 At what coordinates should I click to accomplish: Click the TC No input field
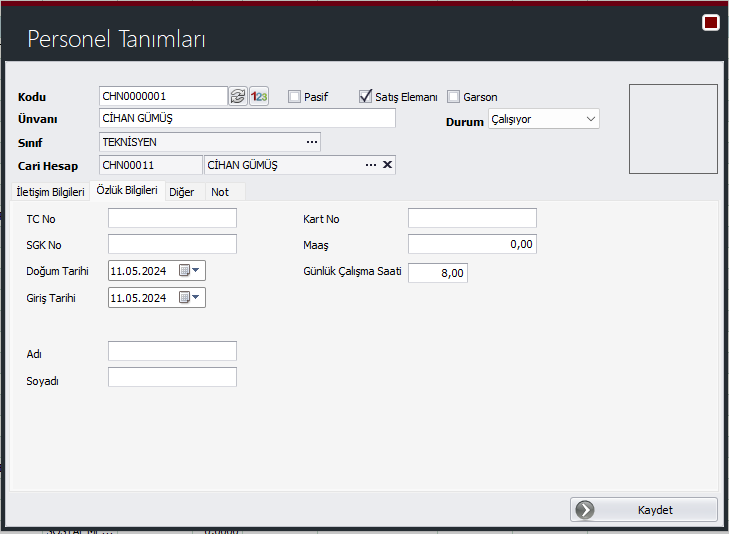(x=172, y=218)
